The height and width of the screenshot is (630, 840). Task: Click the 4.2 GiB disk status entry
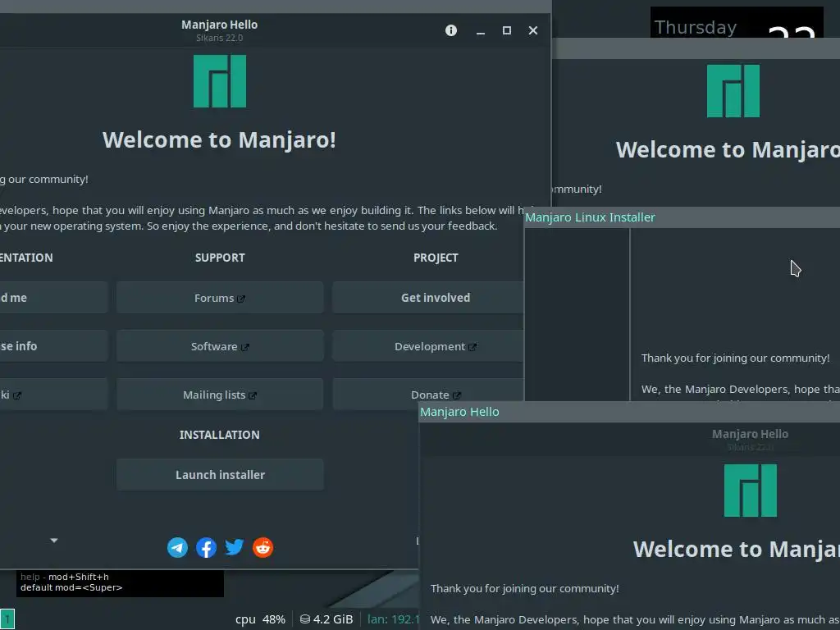click(326, 619)
